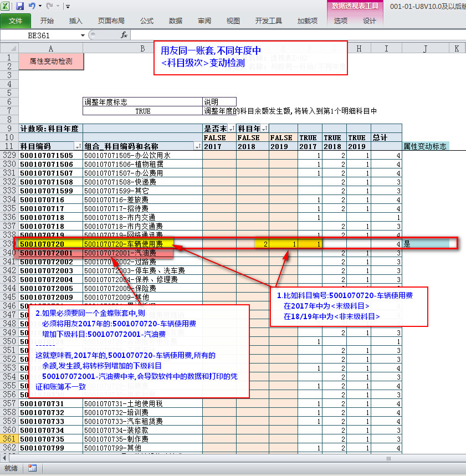Switch to the 页面布局 ribbon tab
The width and height of the screenshot is (466, 476).
112,21
